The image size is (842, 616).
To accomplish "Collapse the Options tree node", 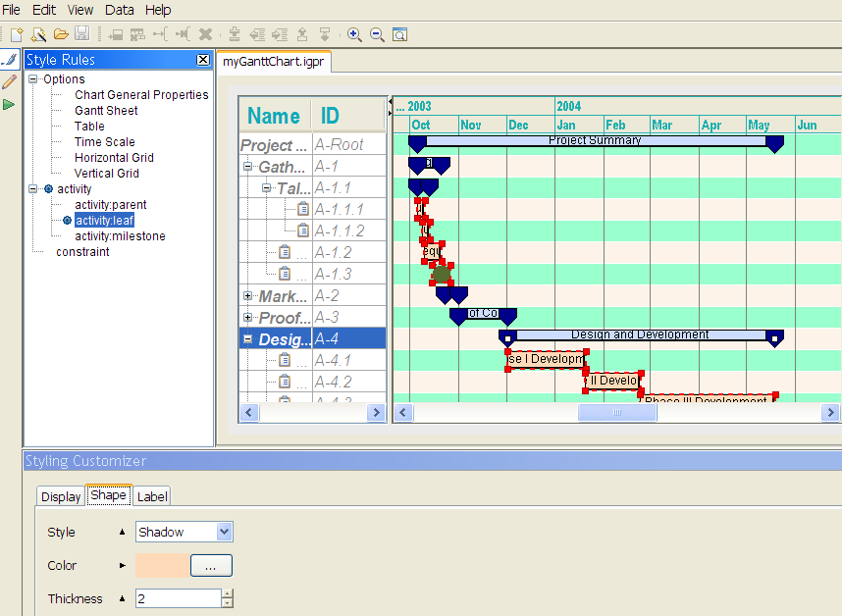I will coord(33,79).
